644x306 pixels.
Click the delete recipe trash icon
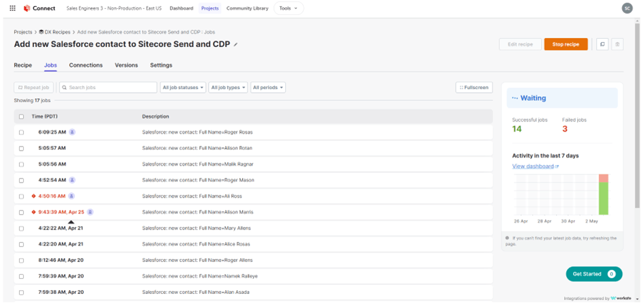(x=617, y=44)
